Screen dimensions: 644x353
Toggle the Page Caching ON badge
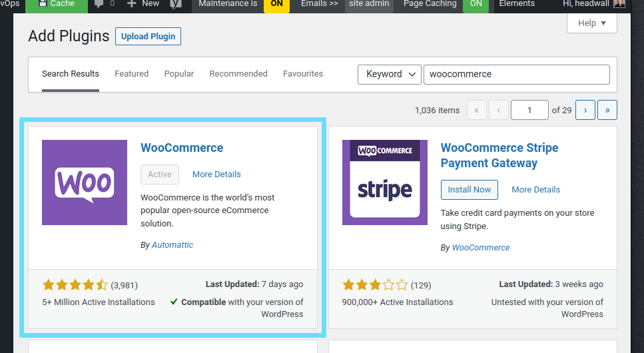[476, 5]
